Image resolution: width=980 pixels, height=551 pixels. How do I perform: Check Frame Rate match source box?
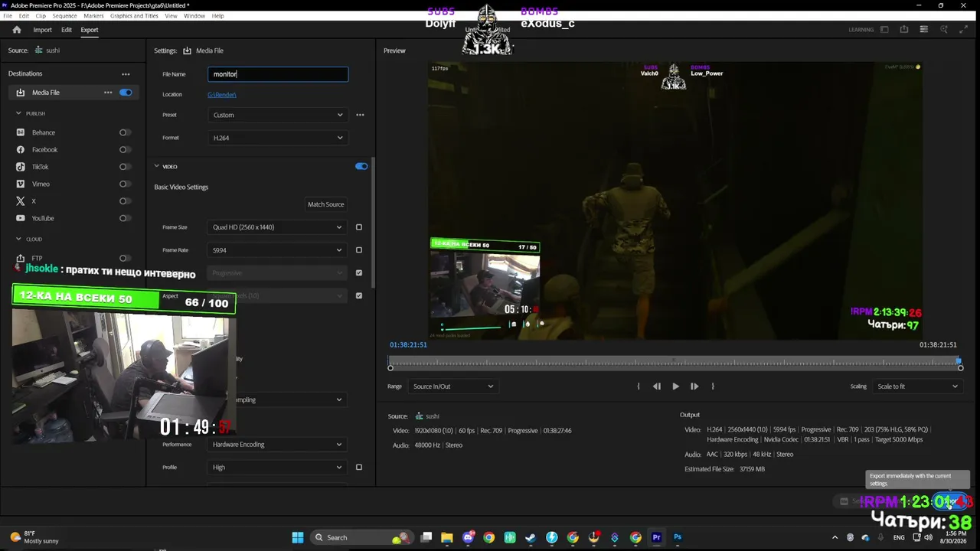click(359, 250)
